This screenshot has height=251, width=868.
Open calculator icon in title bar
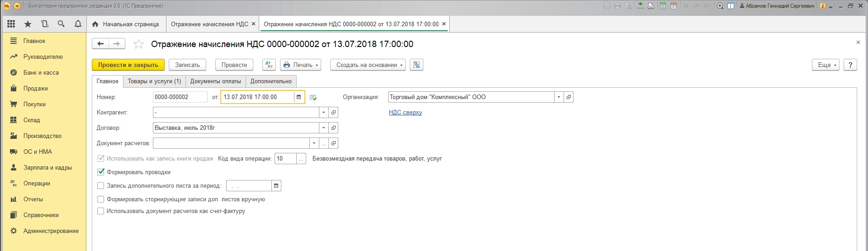pos(663,6)
